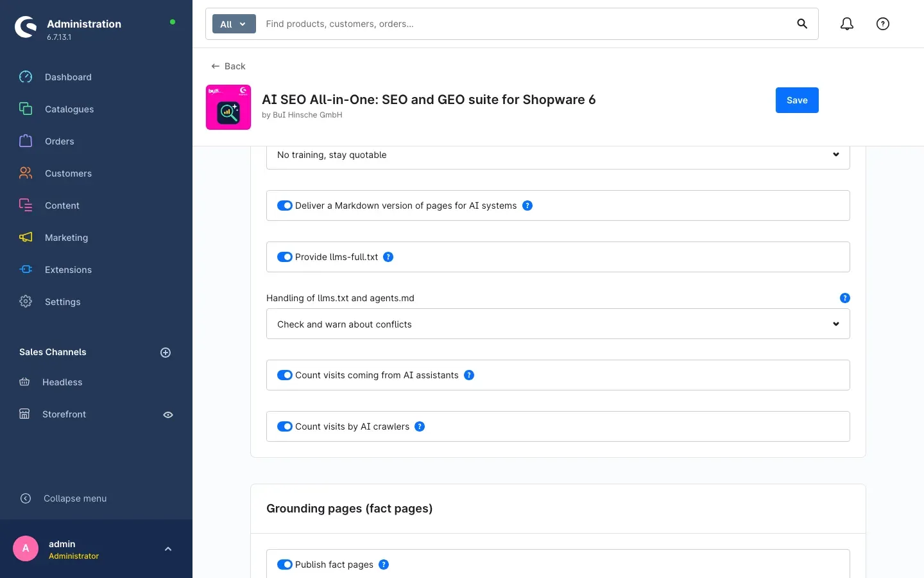Image resolution: width=924 pixels, height=578 pixels.
Task: Add a new sales channel
Action: pos(166,353)
